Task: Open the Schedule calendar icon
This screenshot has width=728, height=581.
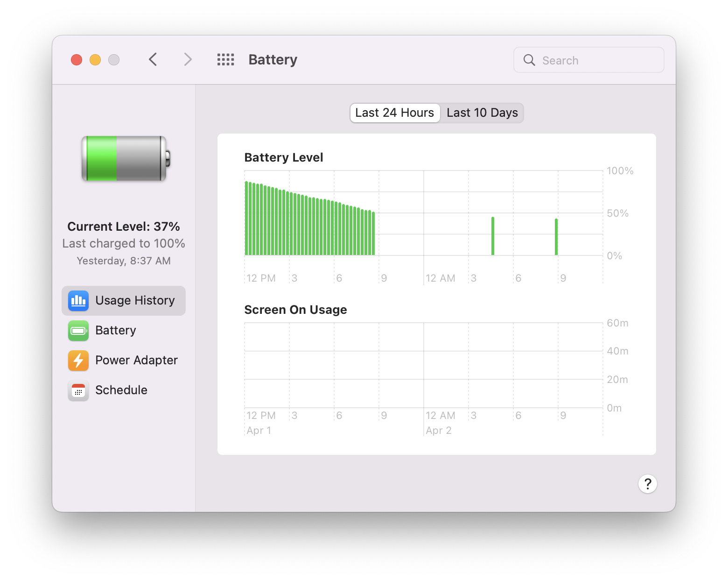Action: pyautogui.click(x=78, y=390)
